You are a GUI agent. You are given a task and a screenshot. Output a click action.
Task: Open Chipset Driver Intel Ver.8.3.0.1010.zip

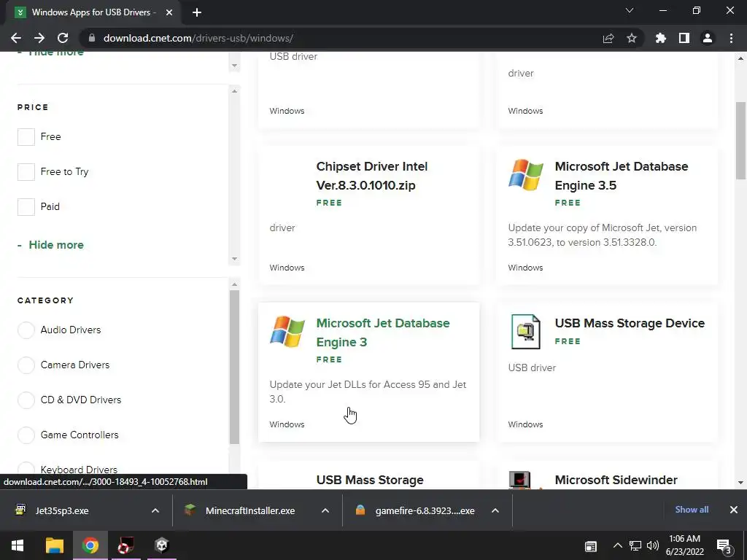pyautogui.click(x=371, y=176)
